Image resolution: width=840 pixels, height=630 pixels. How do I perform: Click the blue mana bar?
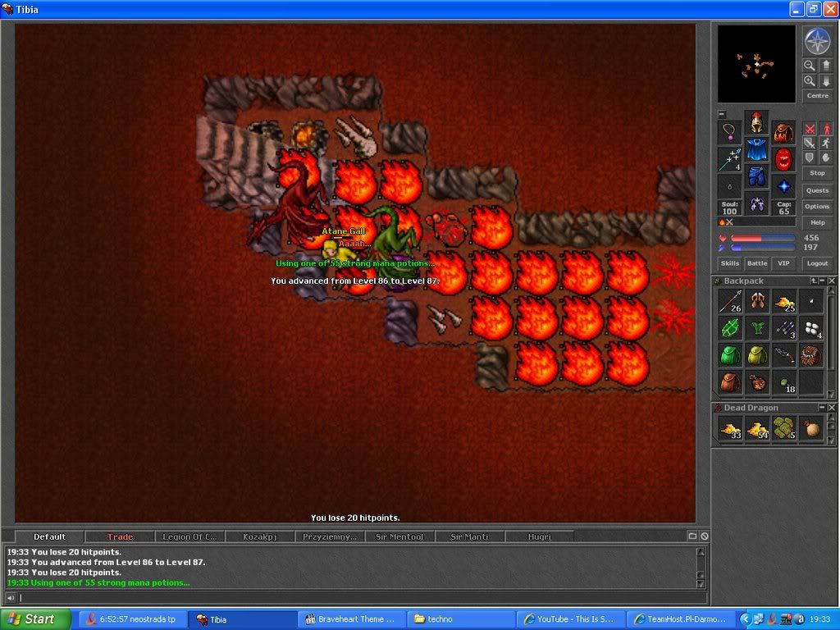[x=763, y=248]
